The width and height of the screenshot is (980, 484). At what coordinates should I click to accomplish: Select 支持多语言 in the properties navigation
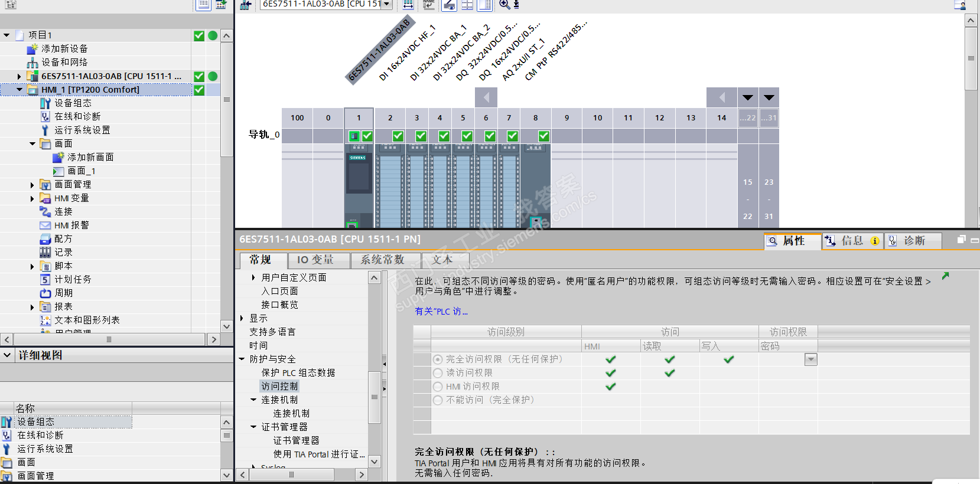(x=272, y=332)
